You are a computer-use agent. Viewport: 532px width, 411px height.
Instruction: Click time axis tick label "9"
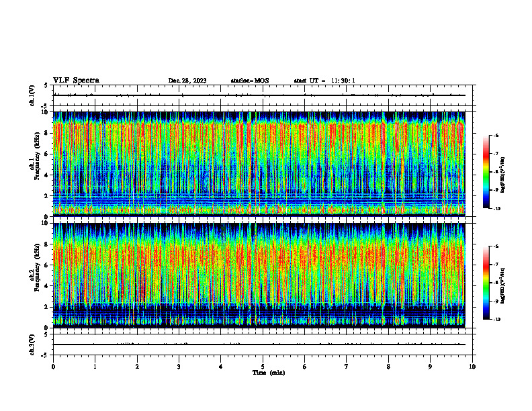430,367
